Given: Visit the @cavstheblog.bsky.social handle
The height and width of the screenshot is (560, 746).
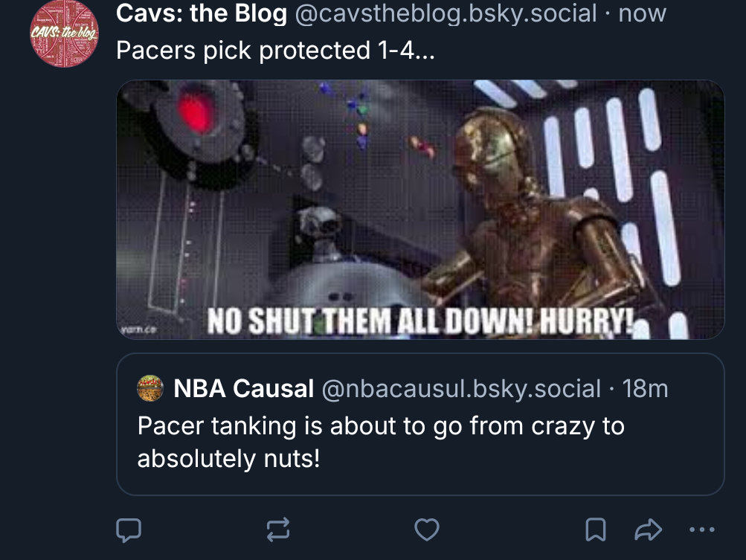Looking at the screenshot, I should pyautogui.click(x=446, y=13).
